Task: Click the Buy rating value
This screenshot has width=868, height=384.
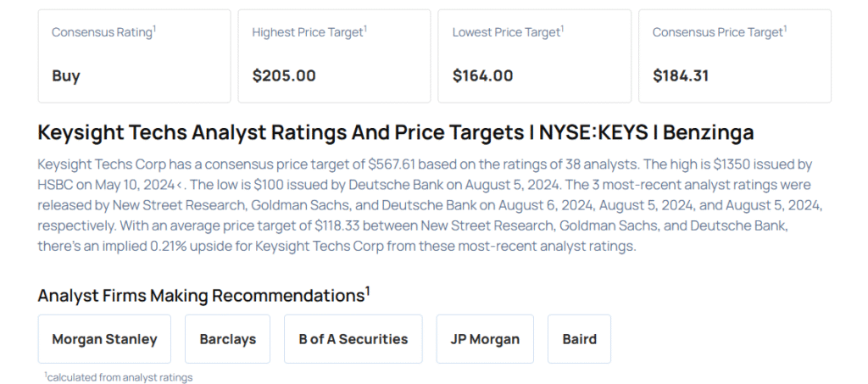Action: (x=66, y=75)
